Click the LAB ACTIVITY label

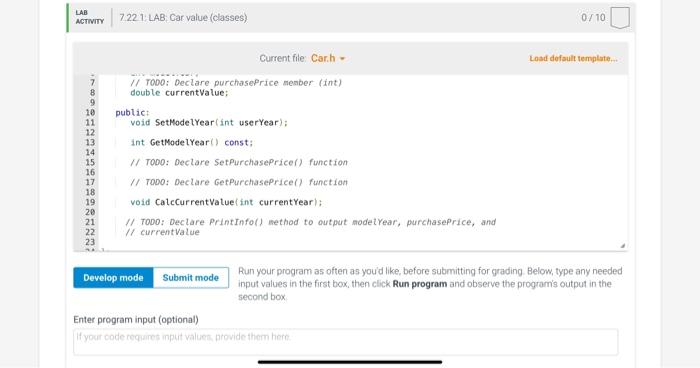(89, 17)
